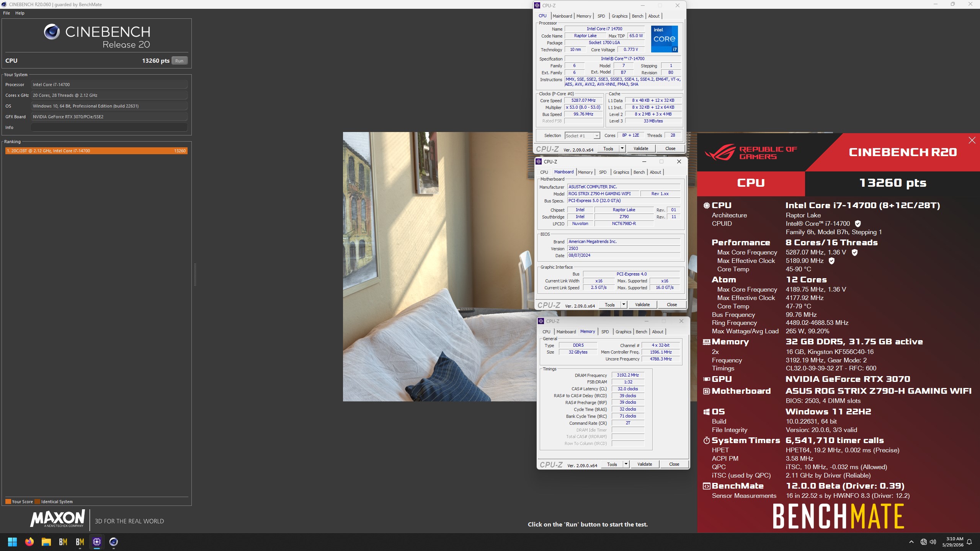Open the SPD tab in the Memory CPU-Z window

[605, 332]
